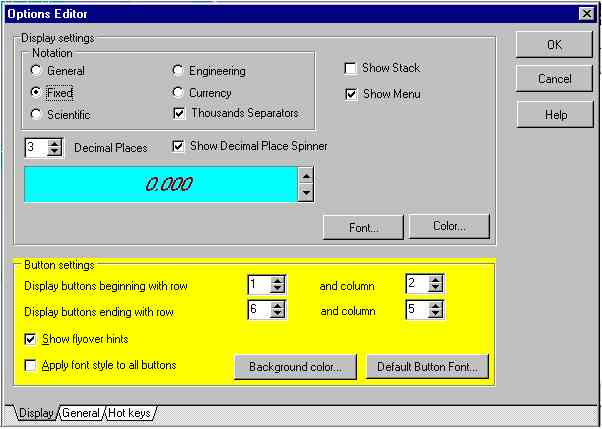Click the ending row value field
Viewport: 602px width, 429px height.
click(260, 310)
